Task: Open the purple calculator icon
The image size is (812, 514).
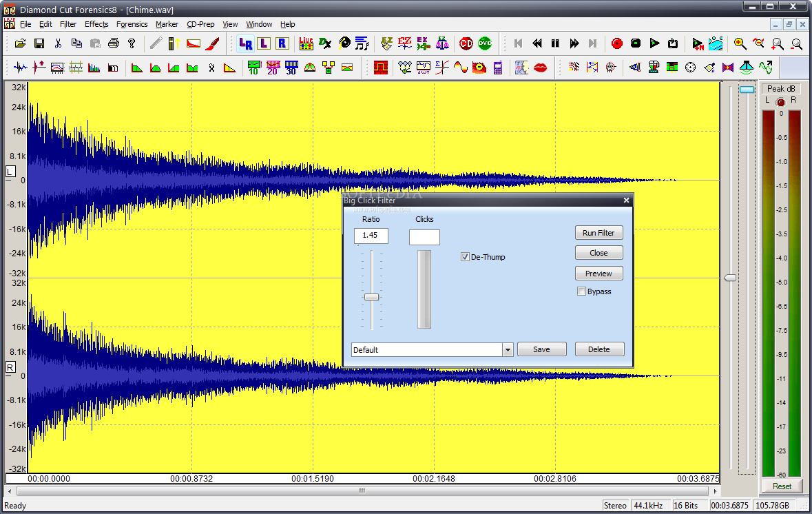Action: click(498, 68)
